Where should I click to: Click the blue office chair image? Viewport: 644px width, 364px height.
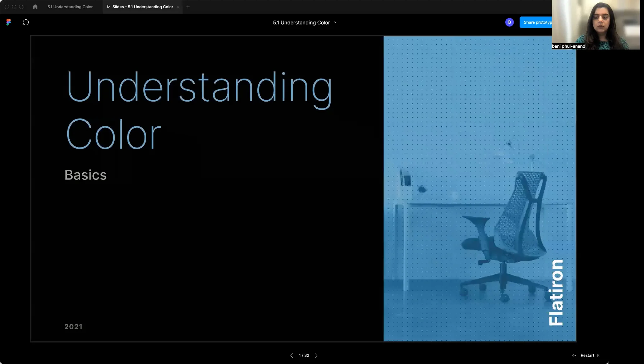(480, 189)
